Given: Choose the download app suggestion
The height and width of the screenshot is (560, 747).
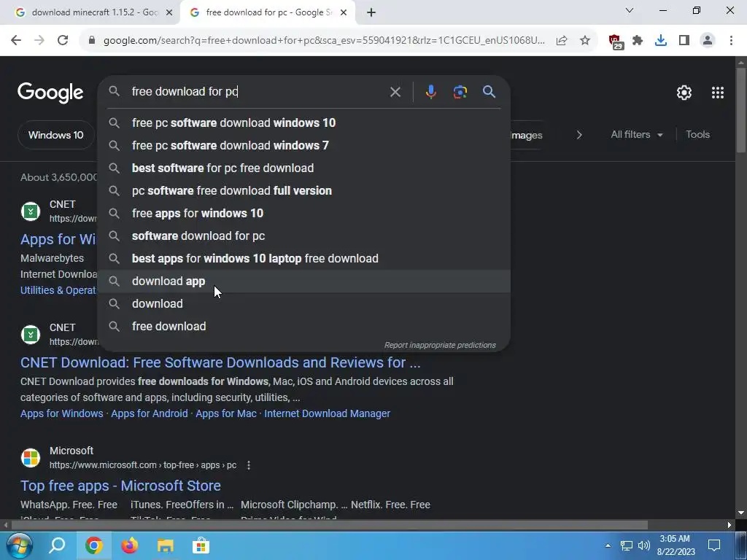Looking at the screenshot, I should (x=304, y=281).
